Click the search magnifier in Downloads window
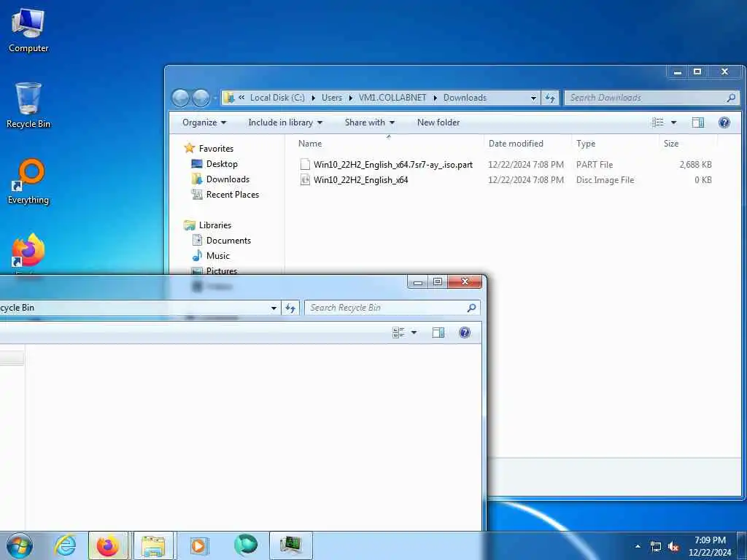 click(731, 98)
